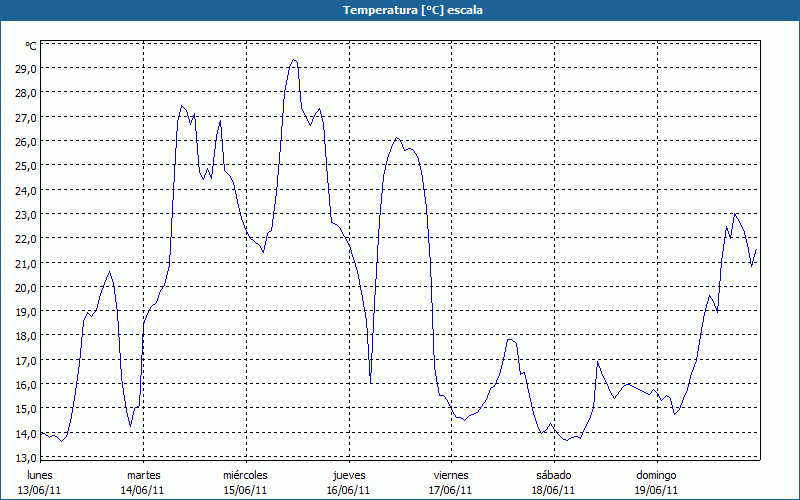Click the 23,0 temperature scale label
Image resolution: width=800 pixels, height=500 pixels.
tap(24, 214)
